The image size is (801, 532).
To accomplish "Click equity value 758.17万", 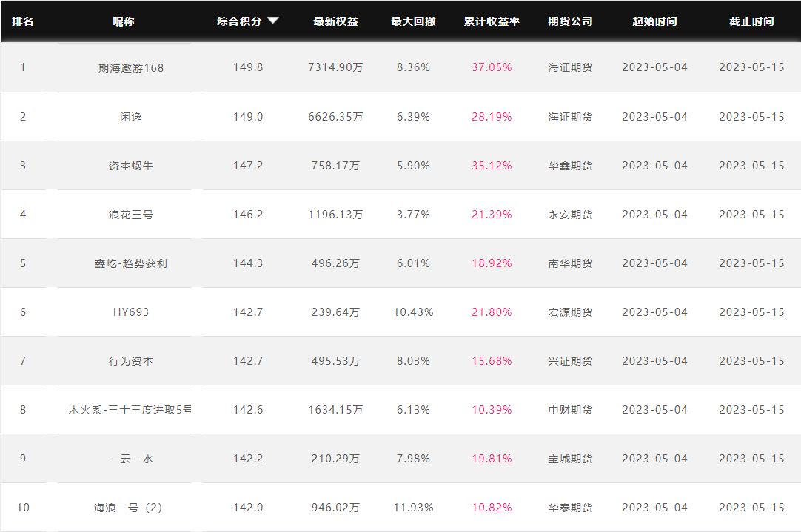I will [x=335, y=166].
